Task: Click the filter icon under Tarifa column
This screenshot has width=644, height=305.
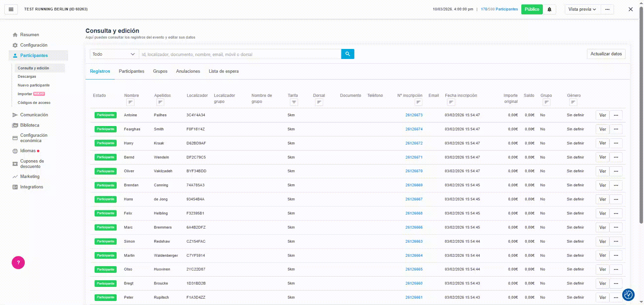Action: (294, 102)
